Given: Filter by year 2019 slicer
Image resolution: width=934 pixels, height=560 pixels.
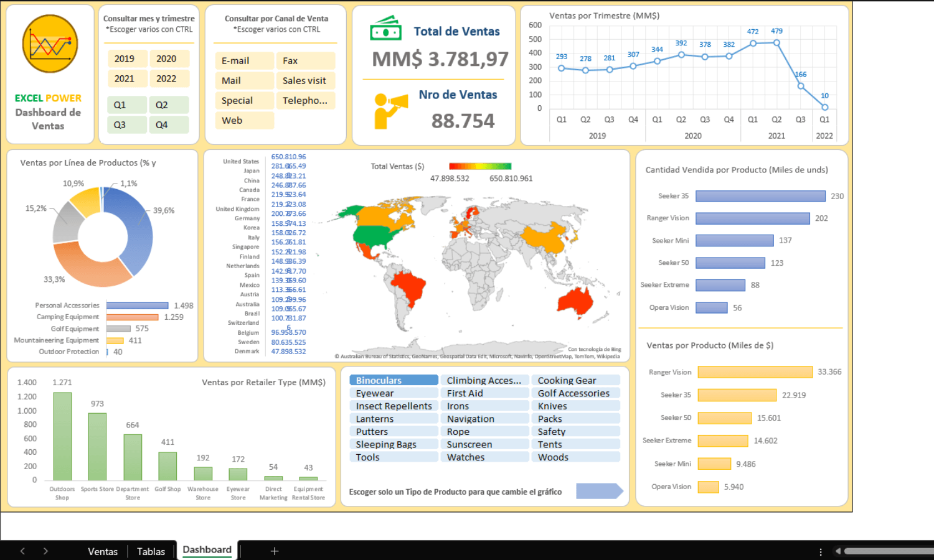Looking at the screenshot, I should click(x=127, y=58).
